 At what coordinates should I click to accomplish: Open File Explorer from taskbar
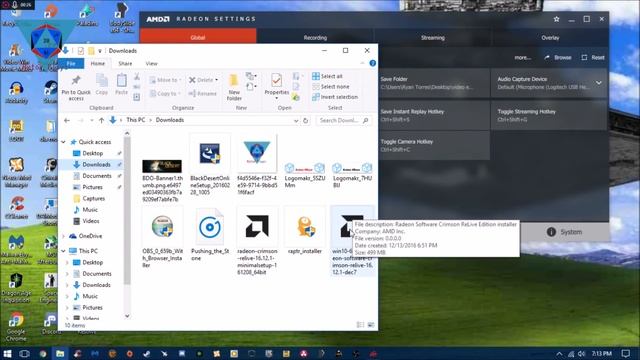tap(60, 353)
